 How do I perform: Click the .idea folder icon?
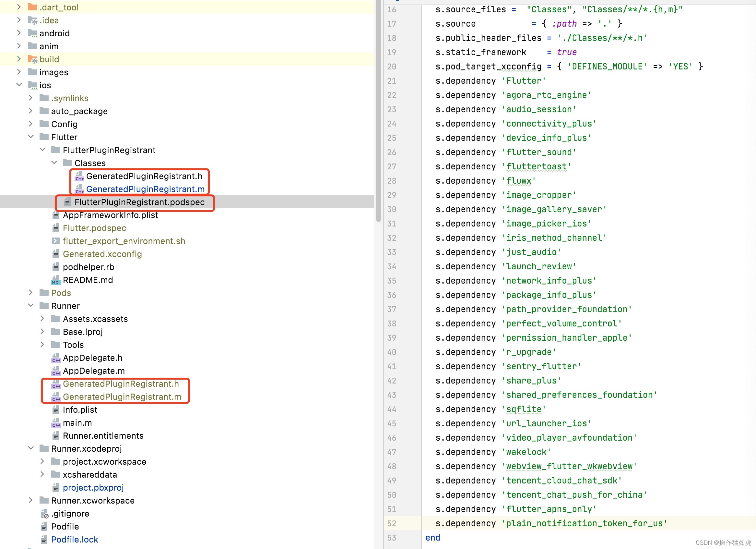coord(32,20)
